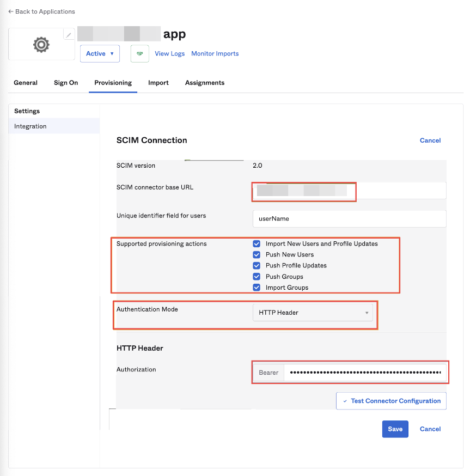Click the pencil edit logo icon
The image size is (464, 476).
pos(69,35)
